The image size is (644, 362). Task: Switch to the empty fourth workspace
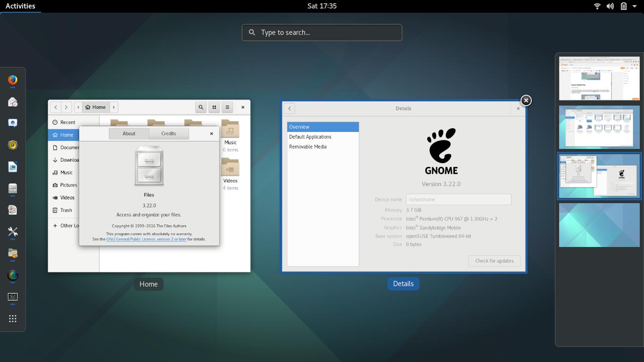coord(599,225)
